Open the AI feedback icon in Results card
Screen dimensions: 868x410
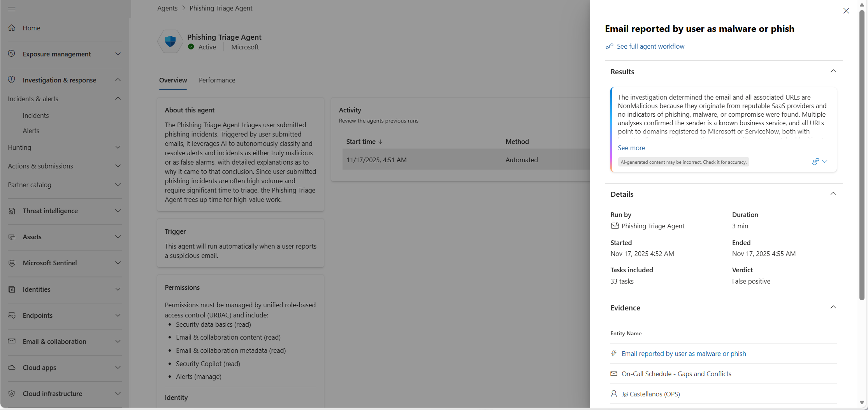[815, 162]
